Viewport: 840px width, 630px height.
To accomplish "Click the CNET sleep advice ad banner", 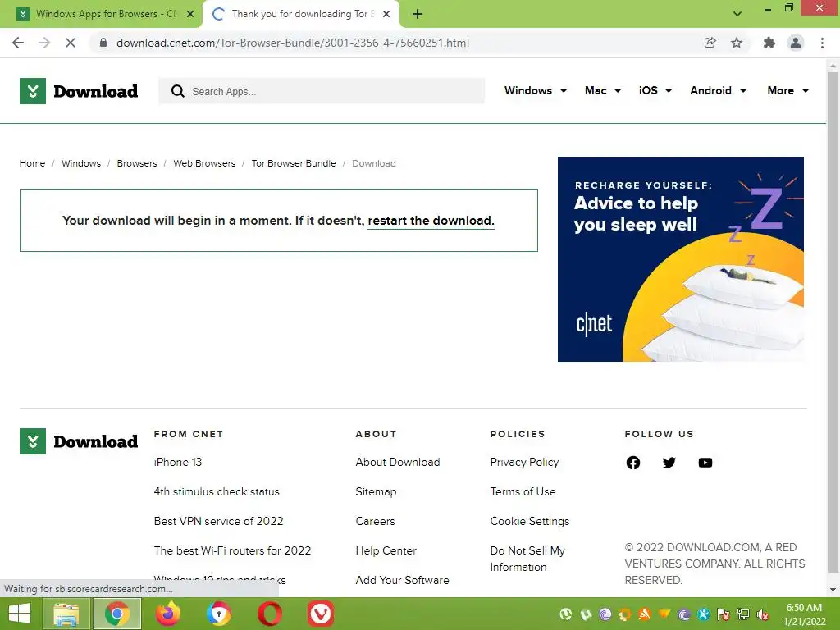I will point(680,259).
